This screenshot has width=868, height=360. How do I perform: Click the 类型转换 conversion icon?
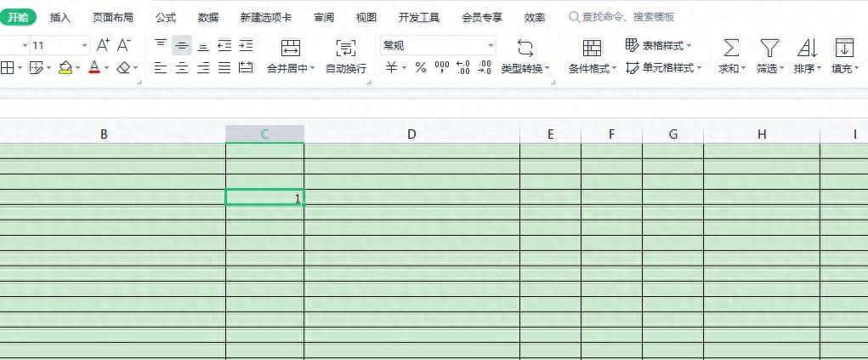525,48
